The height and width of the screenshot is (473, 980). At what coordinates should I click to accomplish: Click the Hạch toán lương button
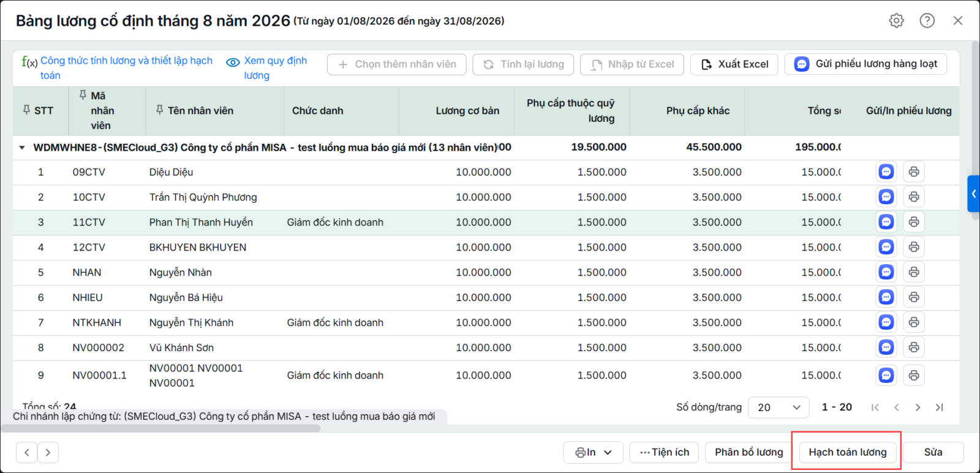tap(848, 452)
